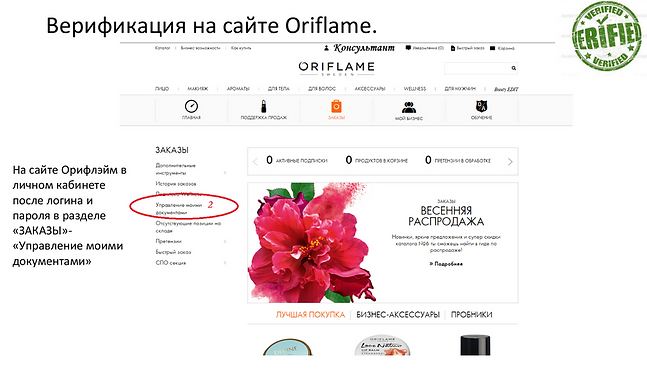Screen dimensions: 647x370
Task: Switch to the Пробники tab
Action: click(x=471, y=315)
